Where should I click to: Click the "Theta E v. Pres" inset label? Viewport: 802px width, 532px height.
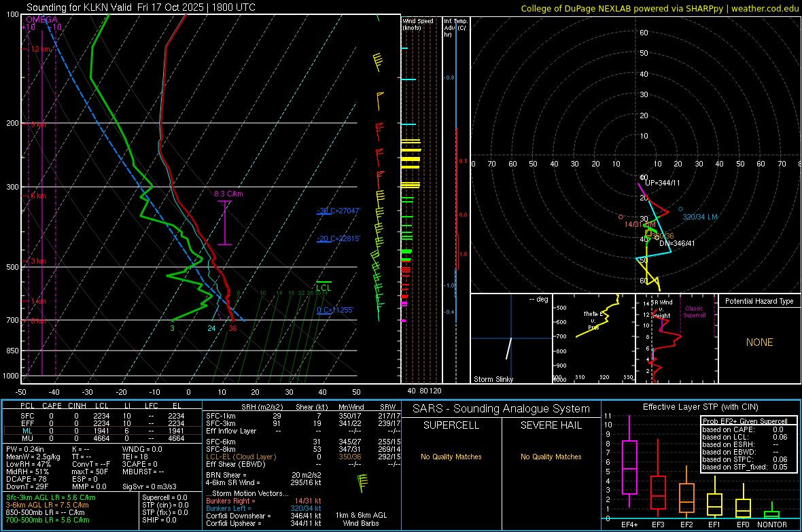(x=593, y=321)
